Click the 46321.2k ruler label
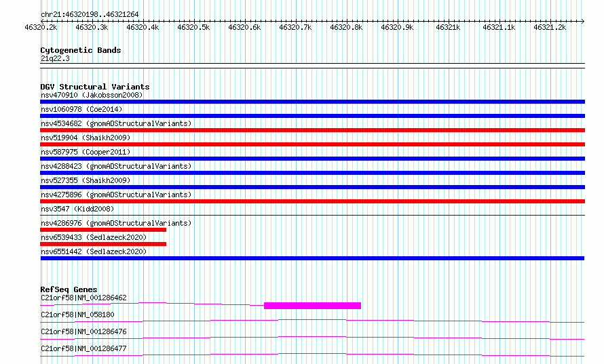604x364 pixels. [549, 27]
